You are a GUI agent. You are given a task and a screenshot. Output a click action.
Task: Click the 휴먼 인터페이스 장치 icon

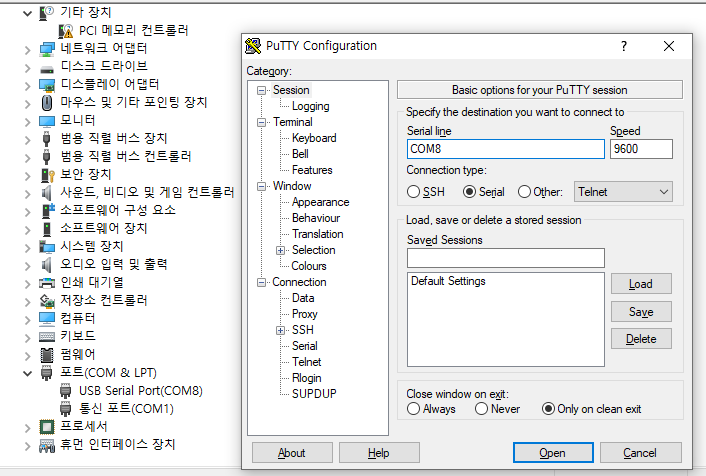(x=47, y=446)
